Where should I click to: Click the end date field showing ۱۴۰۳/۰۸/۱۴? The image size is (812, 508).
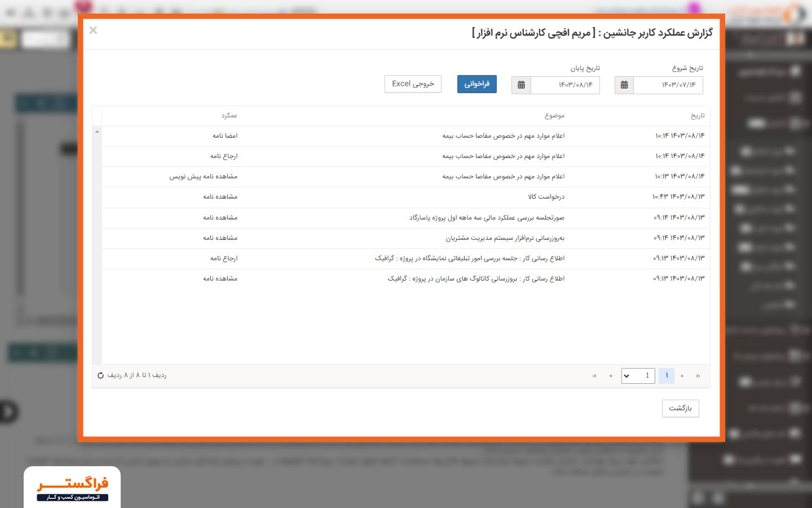coord(565,85)
